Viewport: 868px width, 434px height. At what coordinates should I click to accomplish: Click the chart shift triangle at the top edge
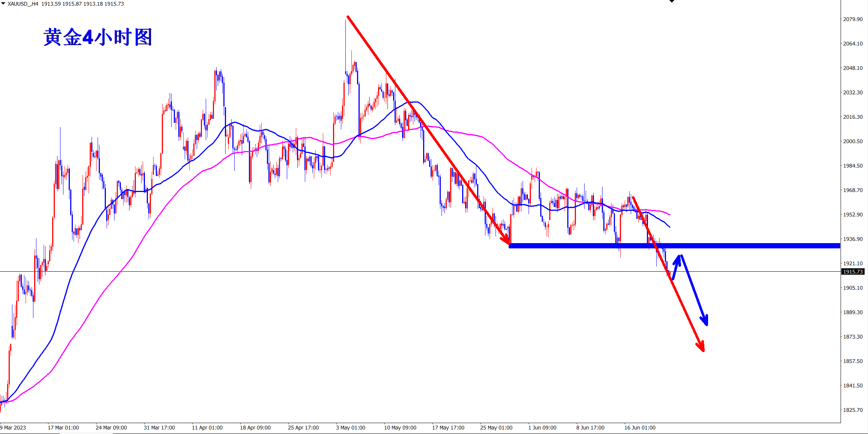click(x=672, y=1)
